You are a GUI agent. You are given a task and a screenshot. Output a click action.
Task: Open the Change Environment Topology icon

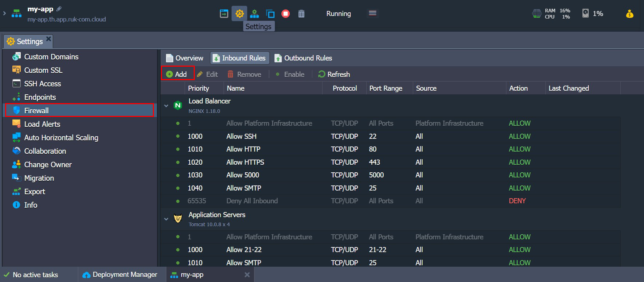pyautogui.click(x=254, y=14)
